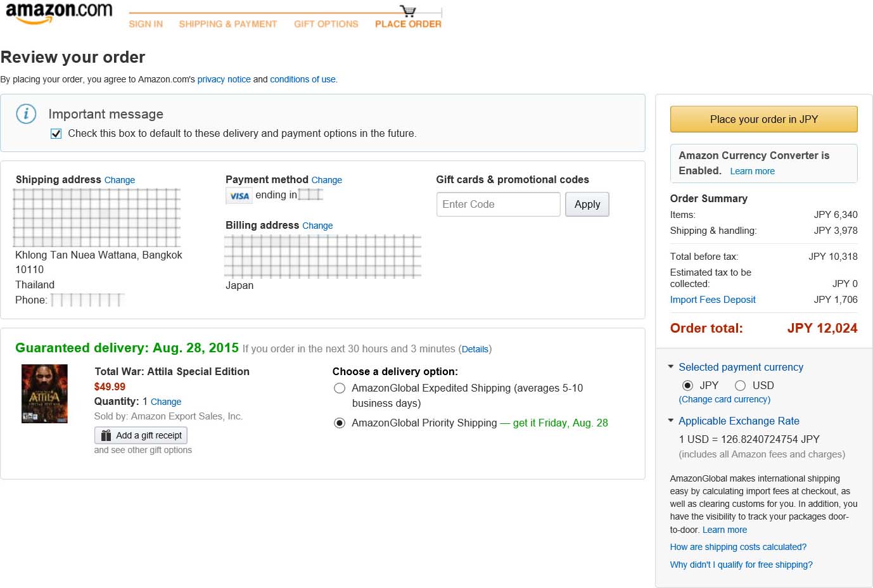Go to the Sign In checkout step
This screenshot has width=873, height=588.
146,24
